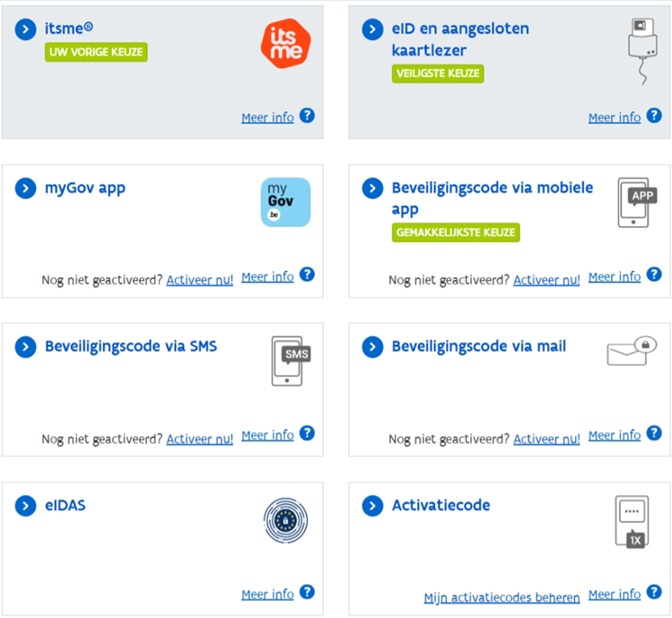Click the eIDAS fingerprint emblem icon
The width and height of the screenshot is (672, 618).
point(285,520)
